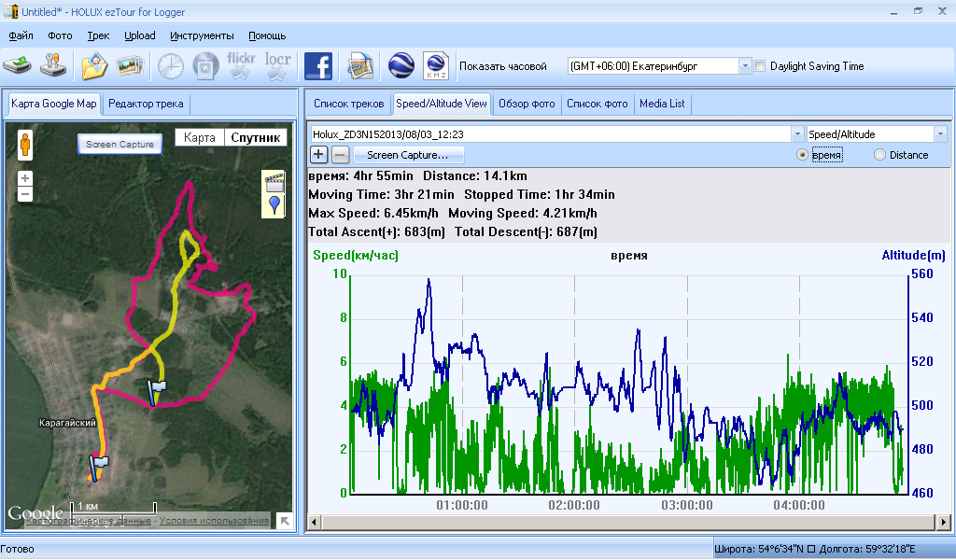The image size is (956, 560).
Task: Click Широта/Долгота status bar coordinates
Action: (814, 549)
